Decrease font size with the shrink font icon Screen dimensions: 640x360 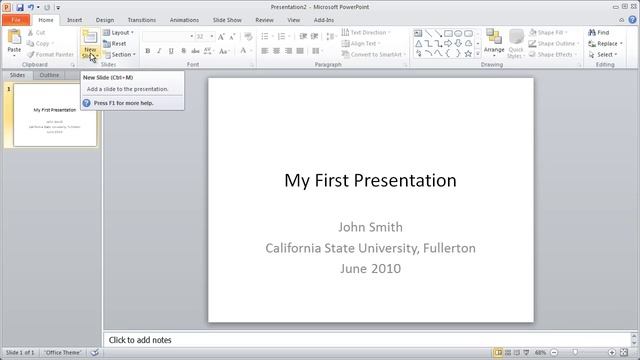coord(232,37)
